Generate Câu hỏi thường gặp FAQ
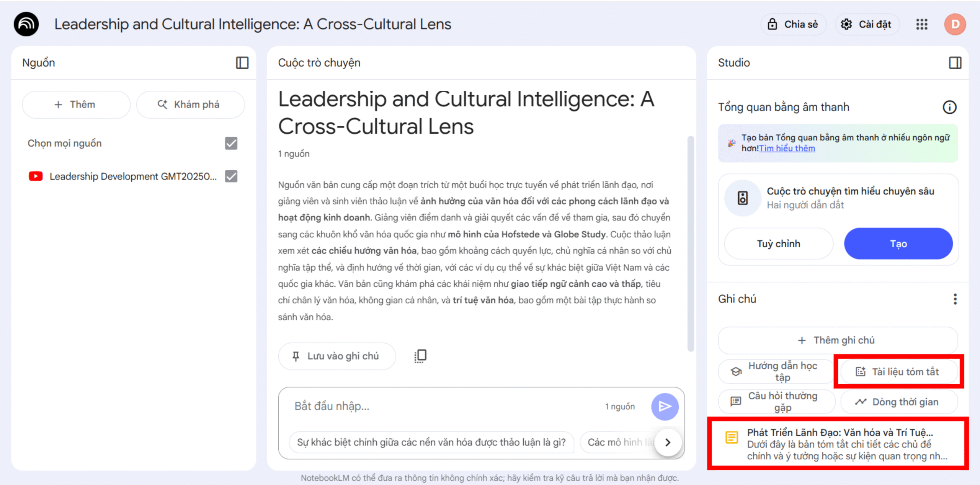The width and height of the screenshot is (980, 485). [x=776, y=402]
